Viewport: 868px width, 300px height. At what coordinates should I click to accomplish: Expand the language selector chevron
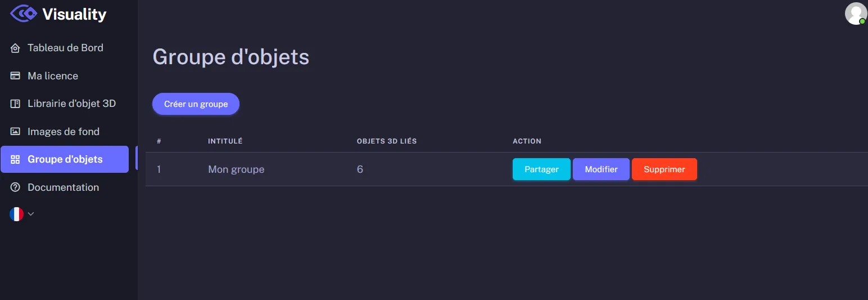click(x=31, y=214)
